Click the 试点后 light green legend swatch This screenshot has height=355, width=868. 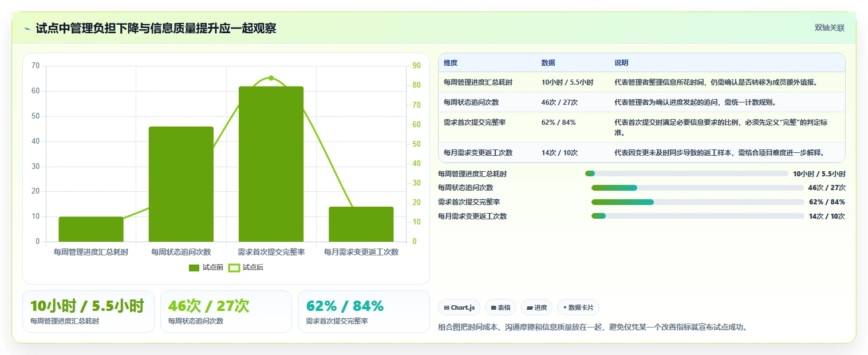[x=234, y=267]
